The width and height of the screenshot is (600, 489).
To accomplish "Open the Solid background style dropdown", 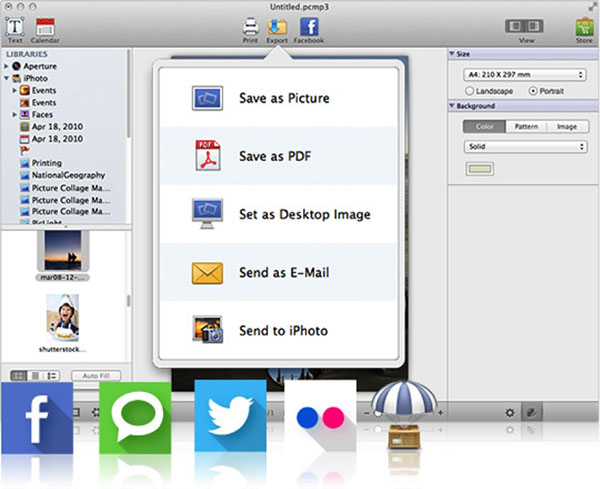I will pos(524,146).
